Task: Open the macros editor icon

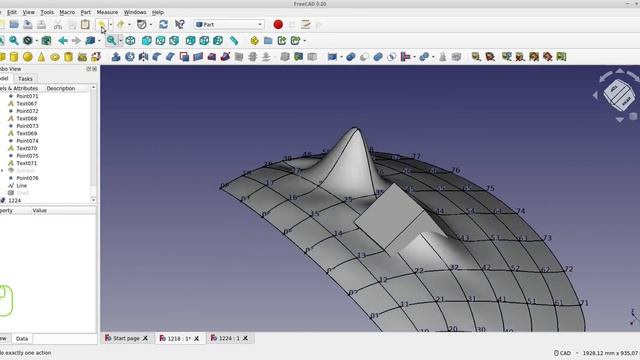Action: 305,24
